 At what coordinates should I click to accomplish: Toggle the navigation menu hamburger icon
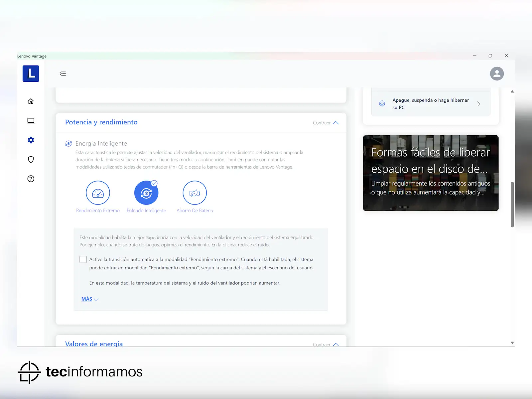tap(63, 73)
